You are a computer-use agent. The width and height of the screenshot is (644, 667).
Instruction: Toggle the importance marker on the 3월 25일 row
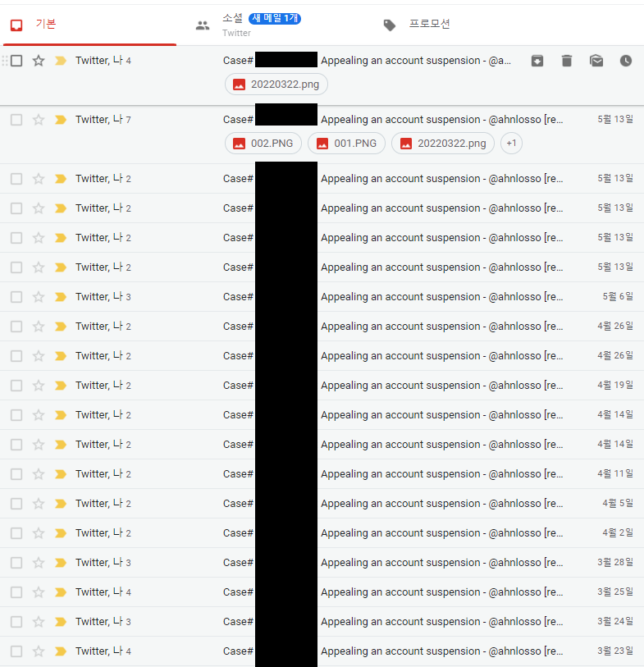61,592
